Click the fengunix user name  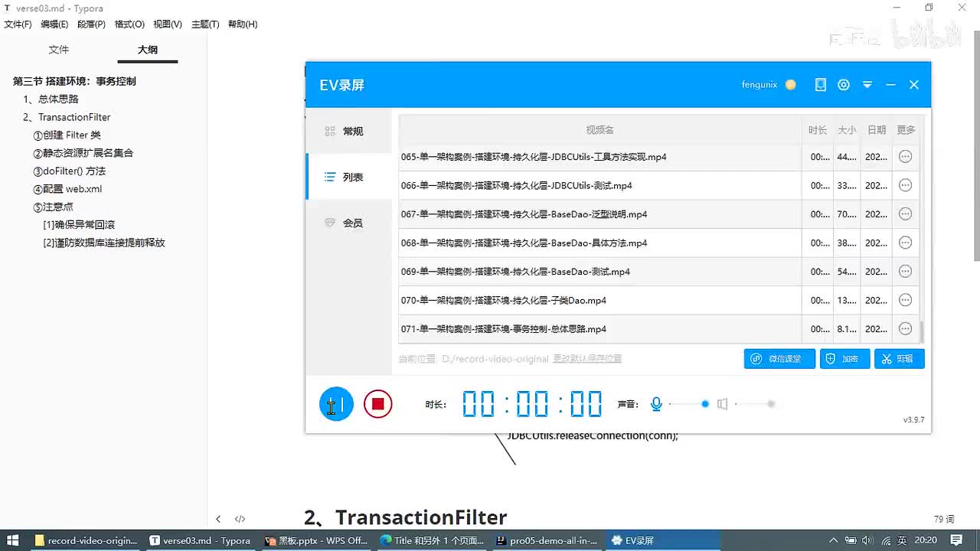tap(759, 85)
